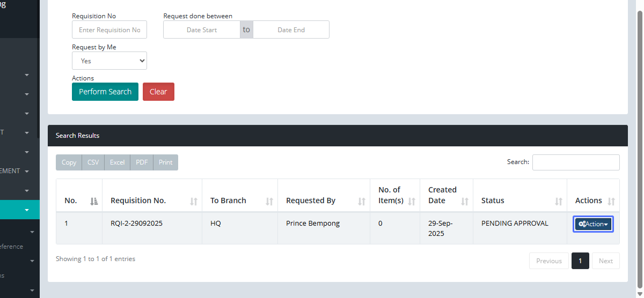Sort by the No. column sort icon
Screen dimensions: 644x298
coord(94,202)
